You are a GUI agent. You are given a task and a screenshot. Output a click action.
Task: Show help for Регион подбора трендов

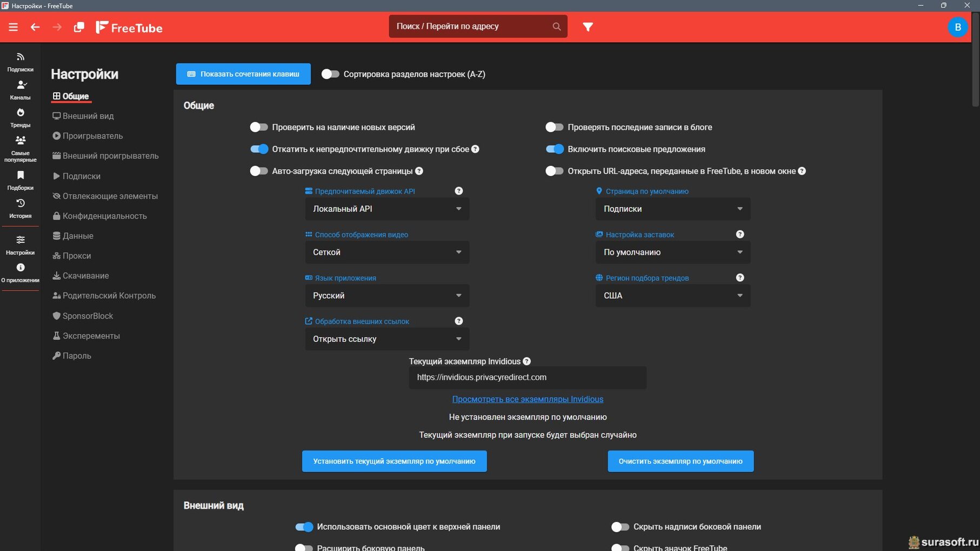point(740,278)
